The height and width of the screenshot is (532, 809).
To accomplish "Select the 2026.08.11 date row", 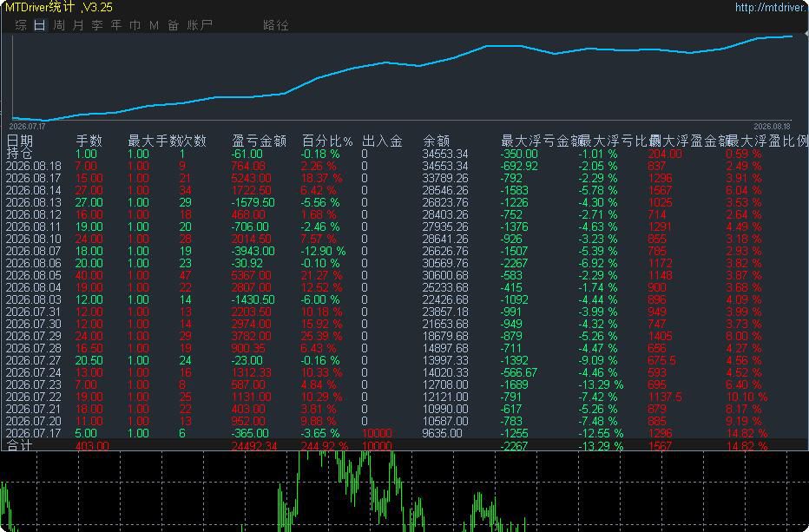I will click(x=34, y=227).
